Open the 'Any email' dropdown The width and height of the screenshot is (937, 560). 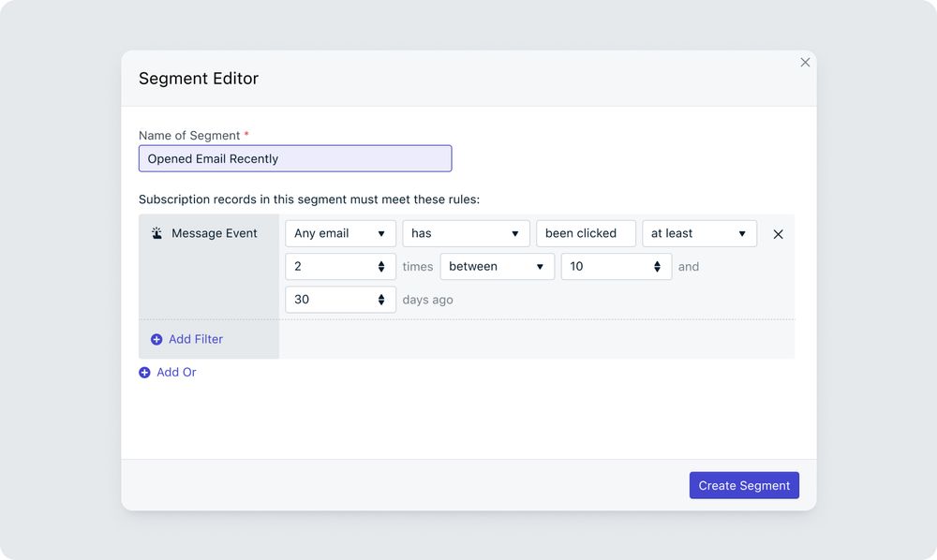tap(340, 233)
